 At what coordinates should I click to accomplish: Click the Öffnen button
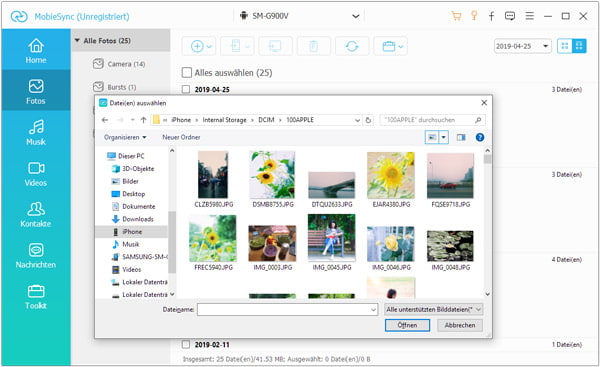tap(407, 325)
